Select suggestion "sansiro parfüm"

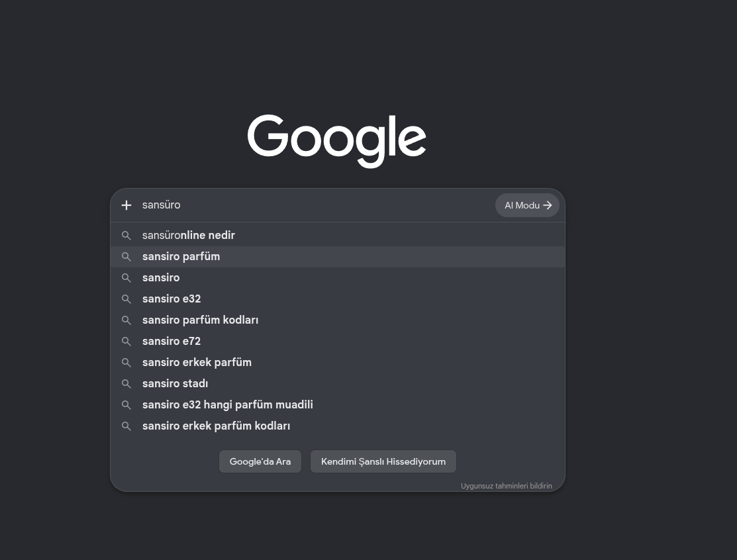pos(338,257)
